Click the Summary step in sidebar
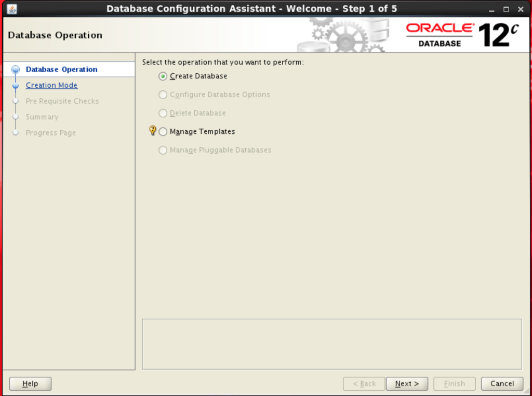The width and height of the screenshot is (532, 396). [42, 117]
